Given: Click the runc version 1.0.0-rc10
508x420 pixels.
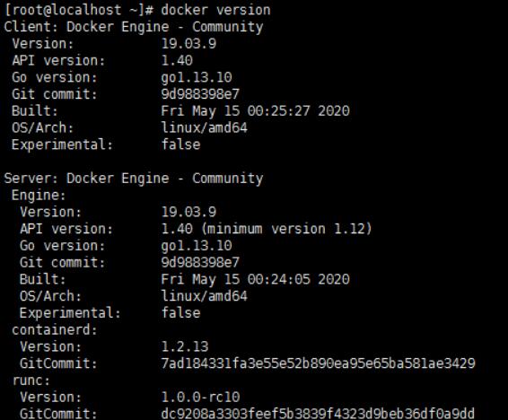Looking at the screenshot, I should click(x=200, y=397).
